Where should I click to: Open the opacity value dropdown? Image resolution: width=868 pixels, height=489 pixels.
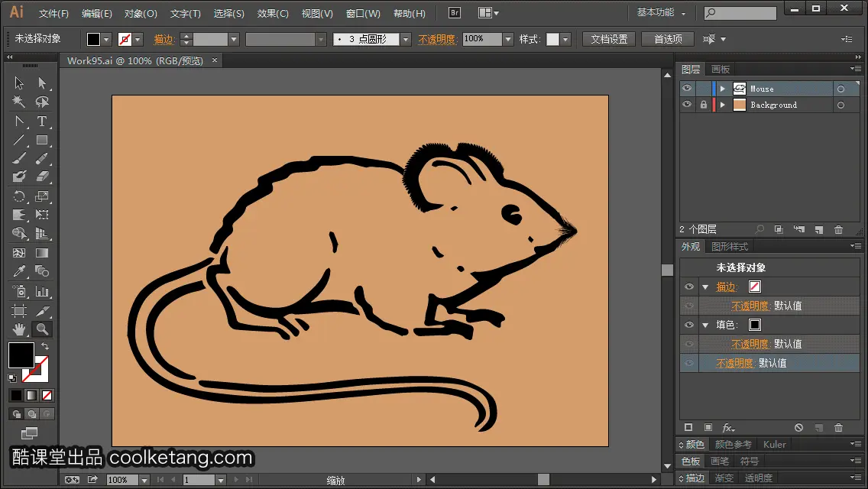pos(507,39)
